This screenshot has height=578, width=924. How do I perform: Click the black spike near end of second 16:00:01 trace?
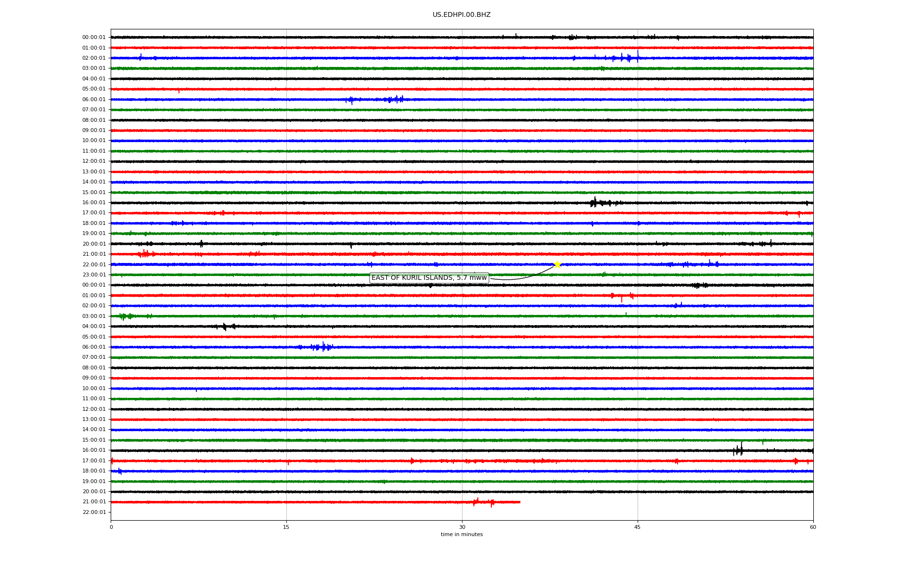[x=740, y=450]
